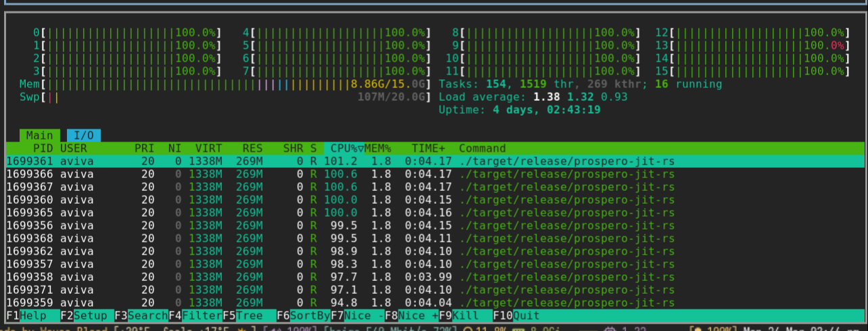The image size is (868, 331).
Task: Click F8 Nice + to raise niceness
Action: 411,316
